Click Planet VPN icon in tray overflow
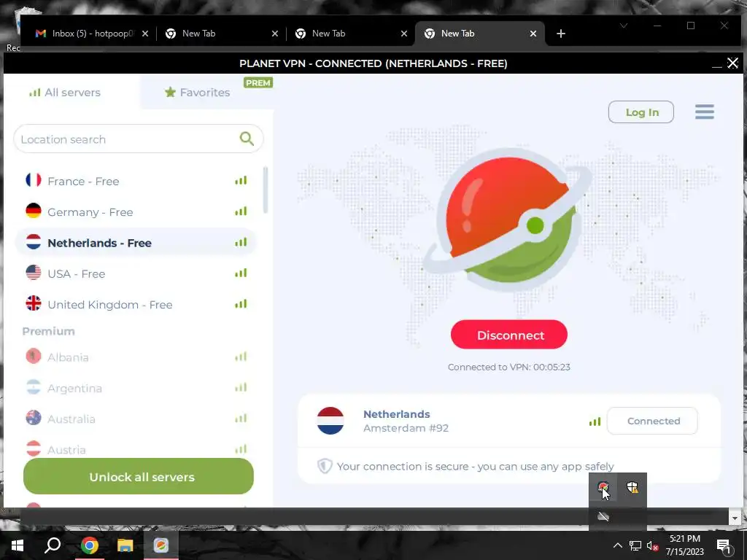 coord(603,487)
